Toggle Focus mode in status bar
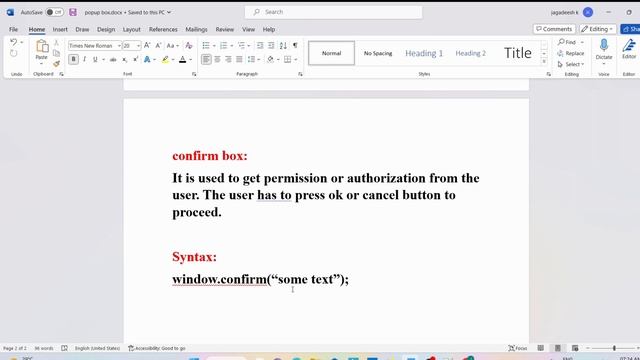Screen dimensions: 640x360 [518, 348]
